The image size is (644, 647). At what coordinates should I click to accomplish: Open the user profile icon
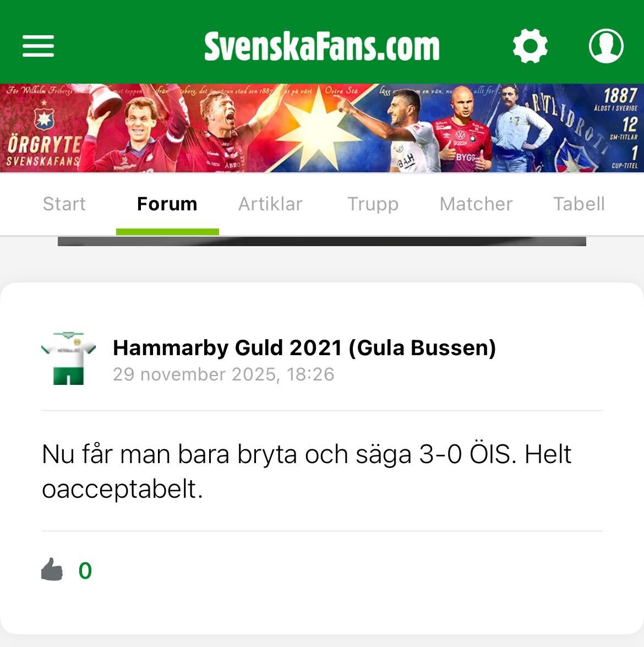tap(606, 46)
